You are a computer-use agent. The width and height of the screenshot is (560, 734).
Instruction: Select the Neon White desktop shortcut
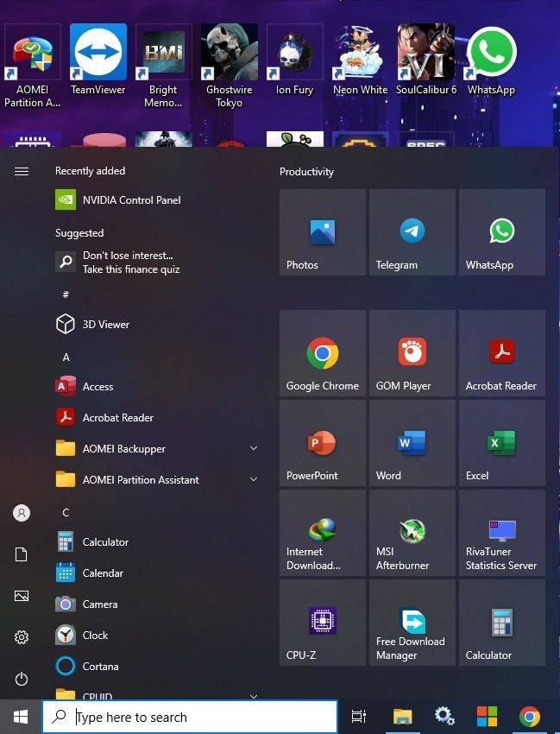(360, 60)
